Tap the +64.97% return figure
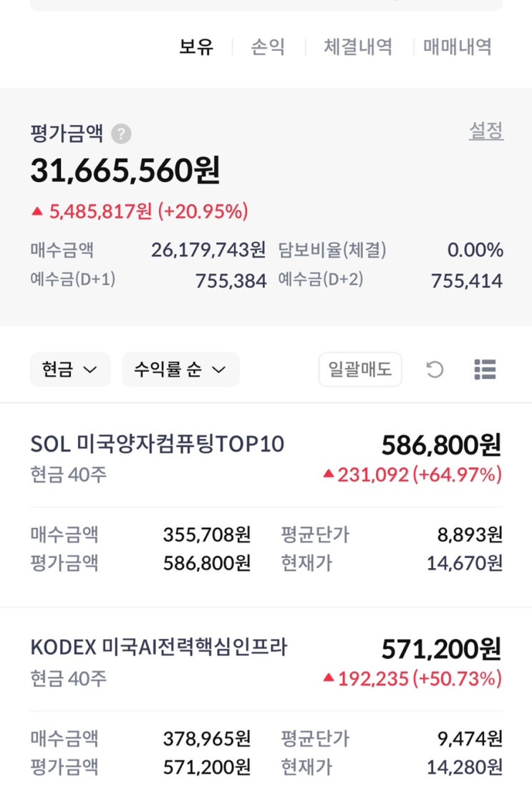Viewport: 532px width, 788px height. point(458,474)
